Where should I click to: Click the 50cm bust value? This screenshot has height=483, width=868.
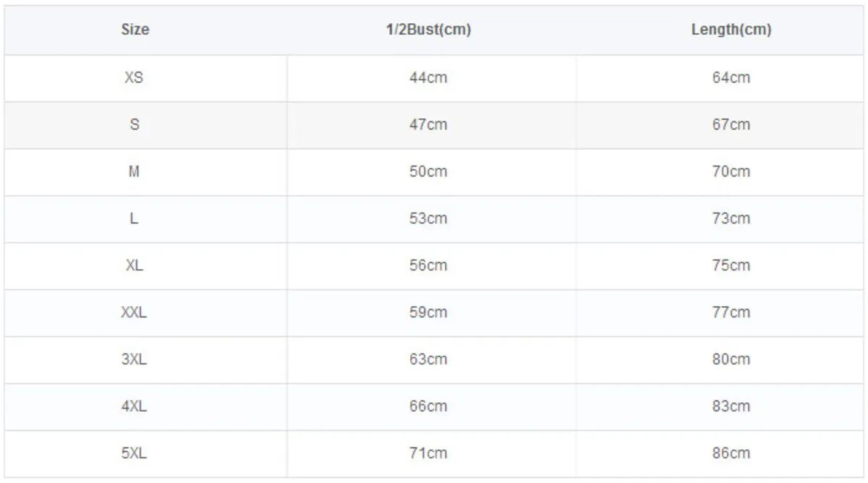(x=428, y=172)
